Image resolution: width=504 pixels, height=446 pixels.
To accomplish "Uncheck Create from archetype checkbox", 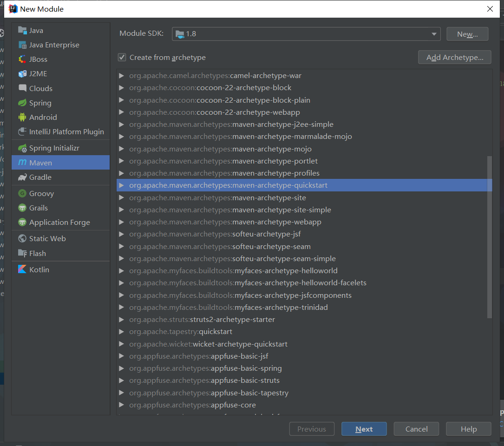I will coord(122,57).
